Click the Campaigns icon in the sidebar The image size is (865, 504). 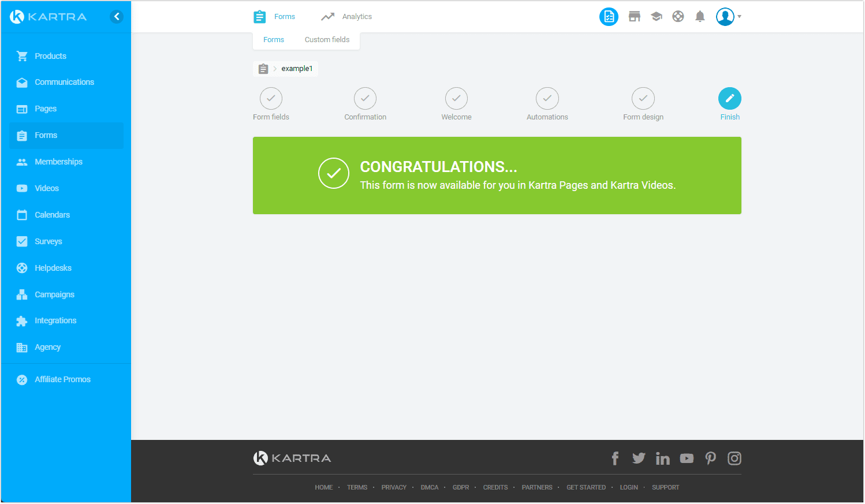(22, 294)
